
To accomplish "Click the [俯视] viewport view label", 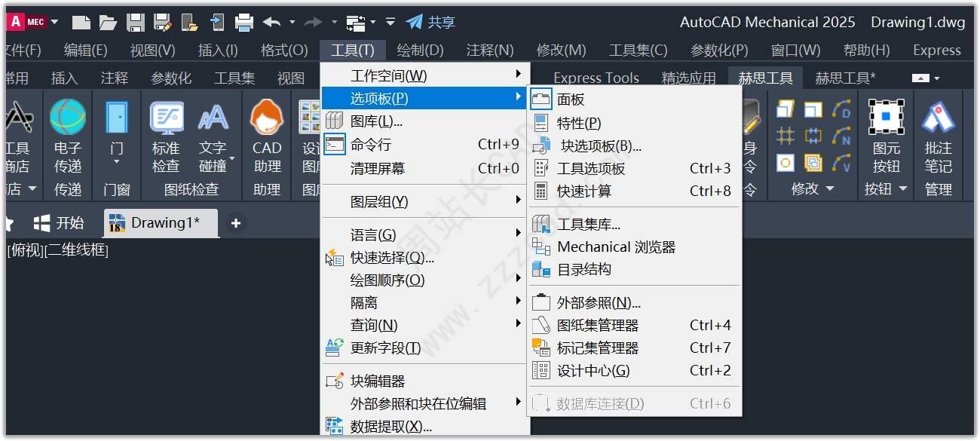I will pyautogui.click(x=26, y=250).
